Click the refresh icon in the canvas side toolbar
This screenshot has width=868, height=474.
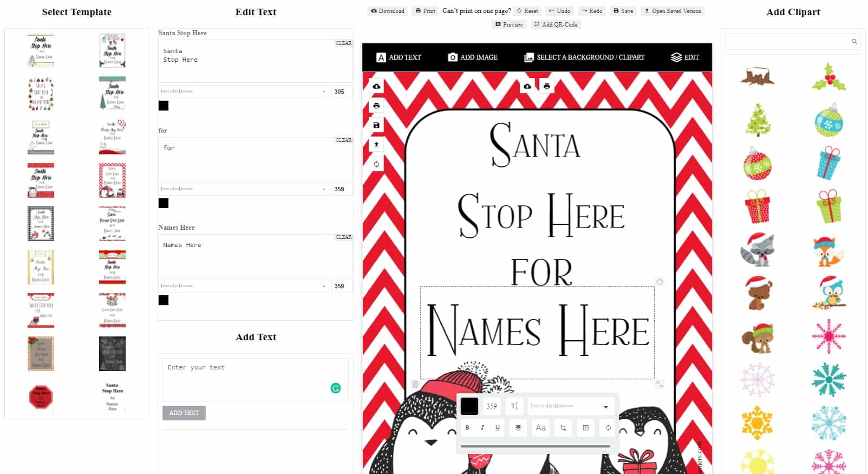(x=376, y=164)
